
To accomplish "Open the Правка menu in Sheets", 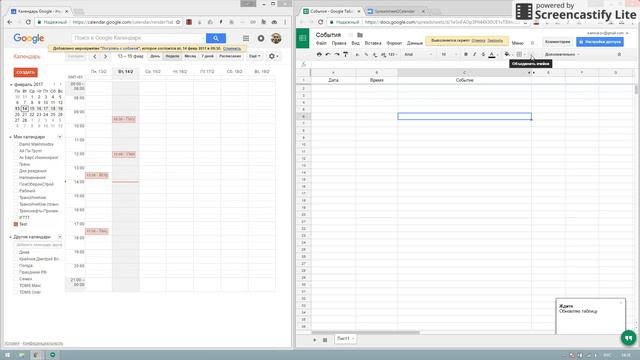I will pyautogui.click(x=339, y=43).
